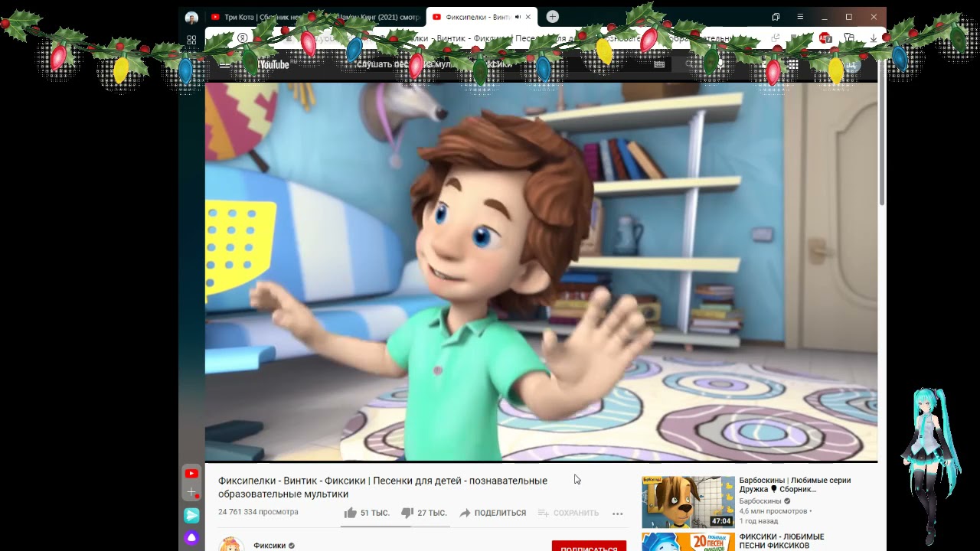
Task: Open YouTube guide hamburger menu
Action: pos(224,64)
